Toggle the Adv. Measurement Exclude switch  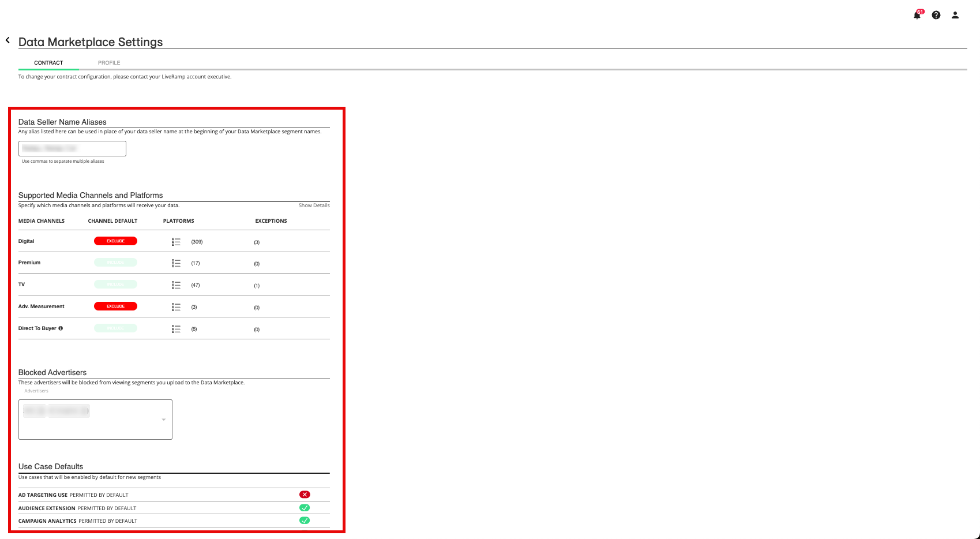point(115,306)
